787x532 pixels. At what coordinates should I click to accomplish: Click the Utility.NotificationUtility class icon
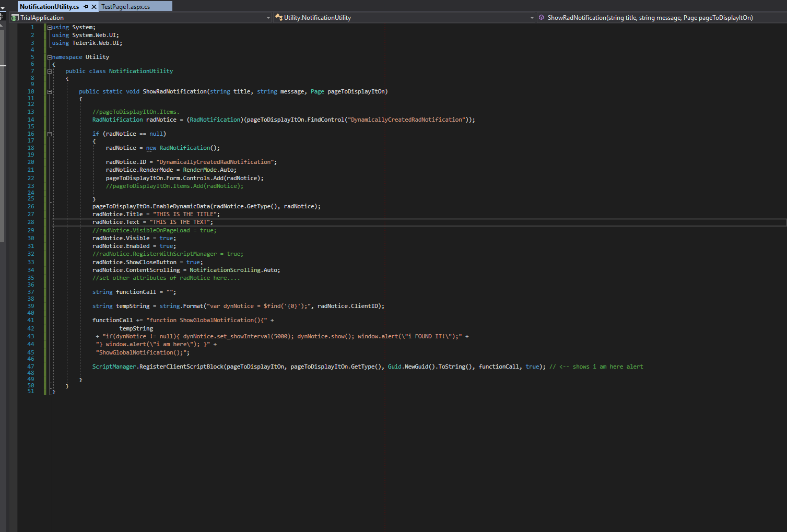pyautogui.click(x=279, y=18)
